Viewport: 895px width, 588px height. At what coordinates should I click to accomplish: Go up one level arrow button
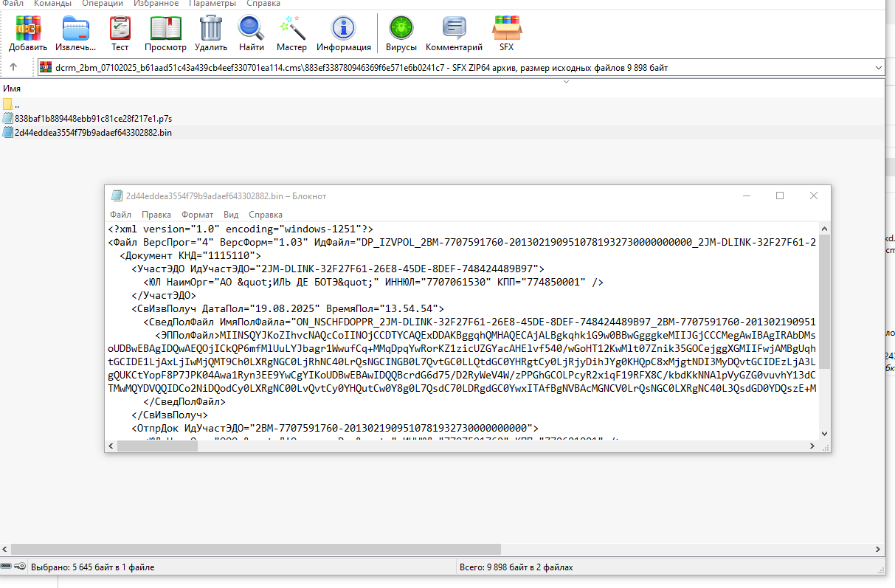pos(13,67)
